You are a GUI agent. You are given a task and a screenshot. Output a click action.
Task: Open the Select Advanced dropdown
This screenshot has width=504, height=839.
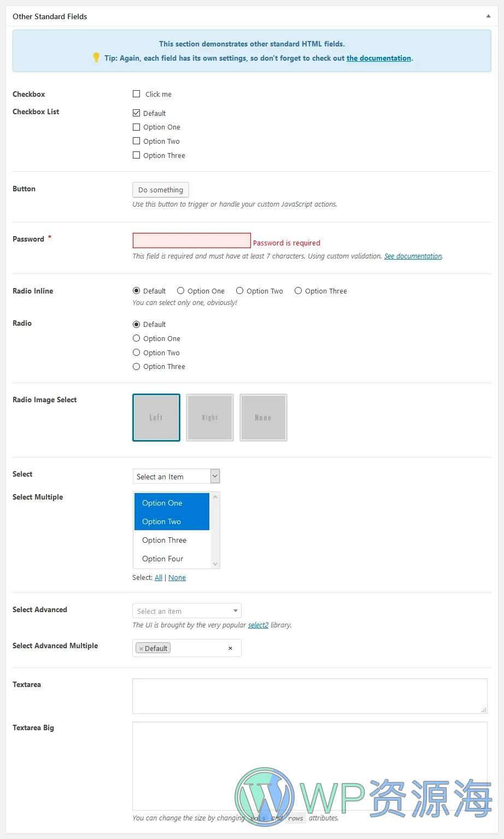click(186, 611)
